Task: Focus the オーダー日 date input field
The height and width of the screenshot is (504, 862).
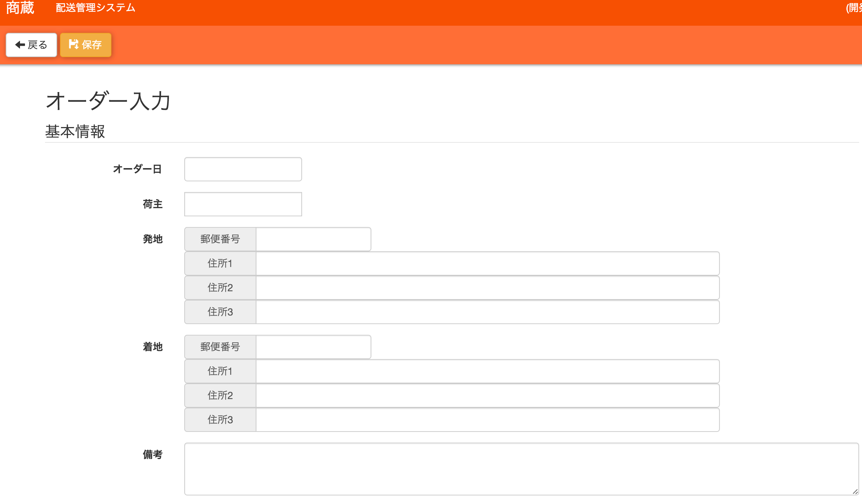Action: pos(243,169)
